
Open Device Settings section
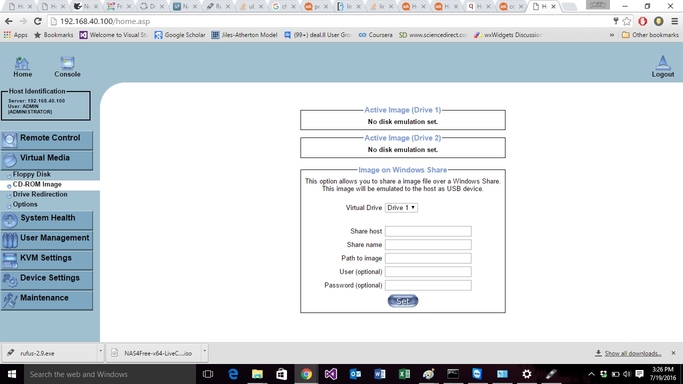47,280
